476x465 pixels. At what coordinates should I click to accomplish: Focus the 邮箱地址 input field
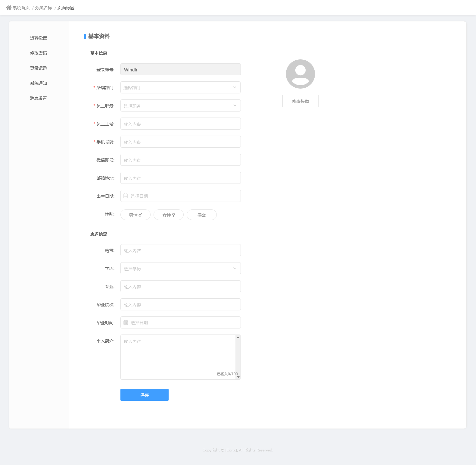(181, 178)
